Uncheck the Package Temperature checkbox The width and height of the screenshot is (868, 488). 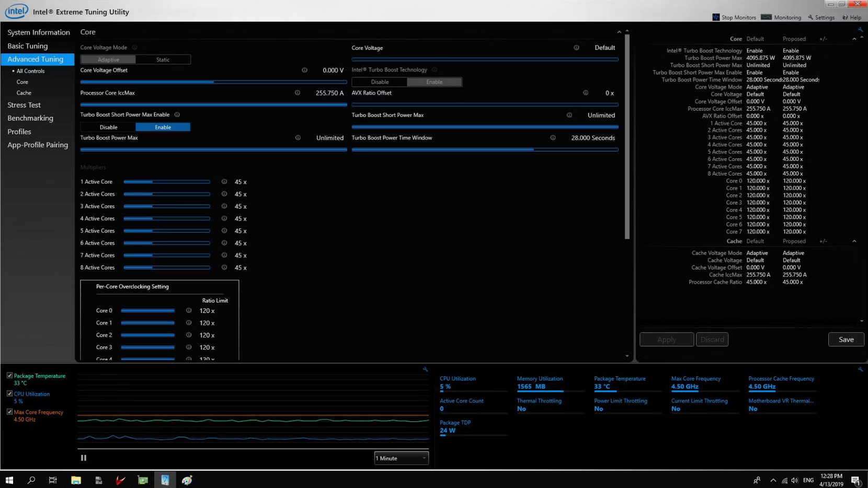(9, 376)
